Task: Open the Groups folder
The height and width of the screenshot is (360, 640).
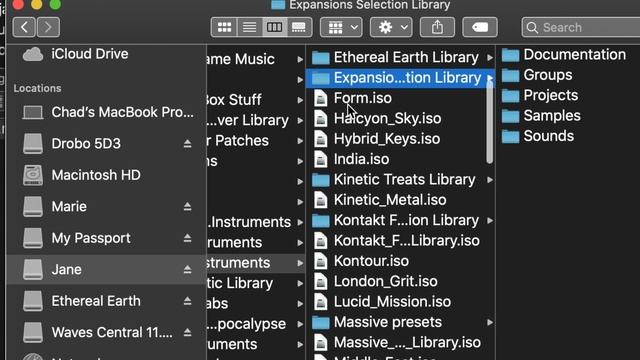Action: tap(537, 75)
